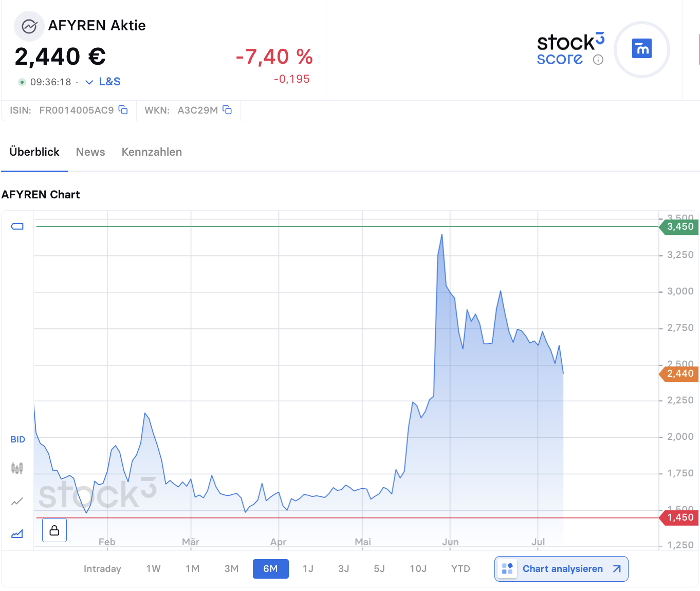The image size is (700, 591).
Task: Select the 1W time range
Action: (x=153, y=569)
